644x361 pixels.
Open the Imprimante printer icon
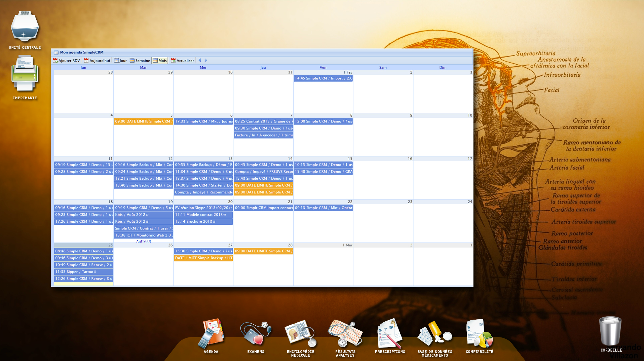25,78
